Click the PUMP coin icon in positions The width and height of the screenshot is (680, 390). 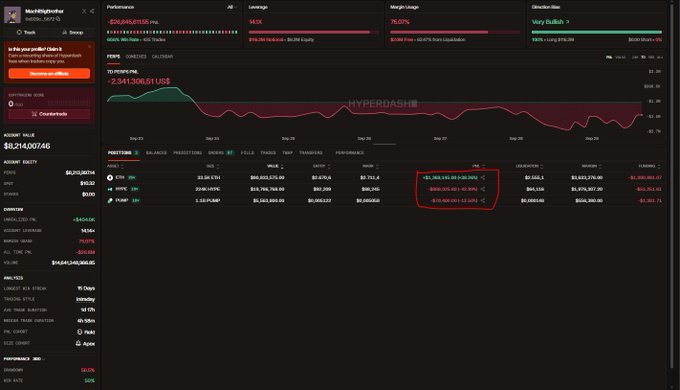click(110, 200)
